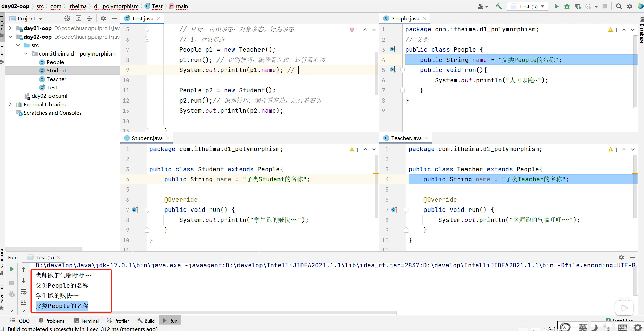Screen dimensions: 644x331
Task: Expand the day01-oop module
Action: click(x=10, y=28)
